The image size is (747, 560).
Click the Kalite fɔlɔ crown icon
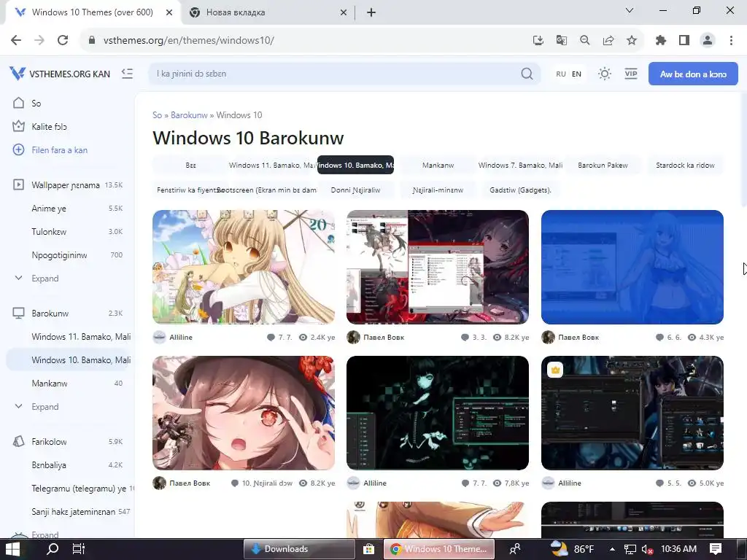18,126
